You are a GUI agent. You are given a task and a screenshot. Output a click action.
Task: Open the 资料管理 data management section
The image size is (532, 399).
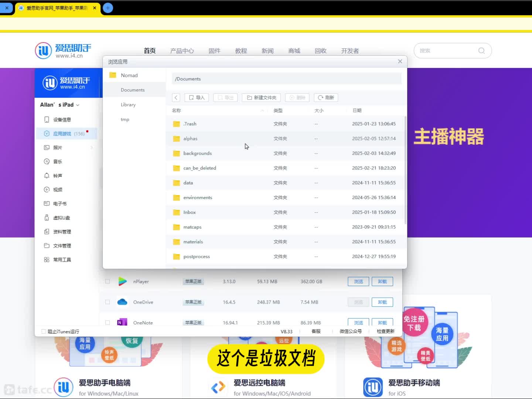(x=62, y=232)
